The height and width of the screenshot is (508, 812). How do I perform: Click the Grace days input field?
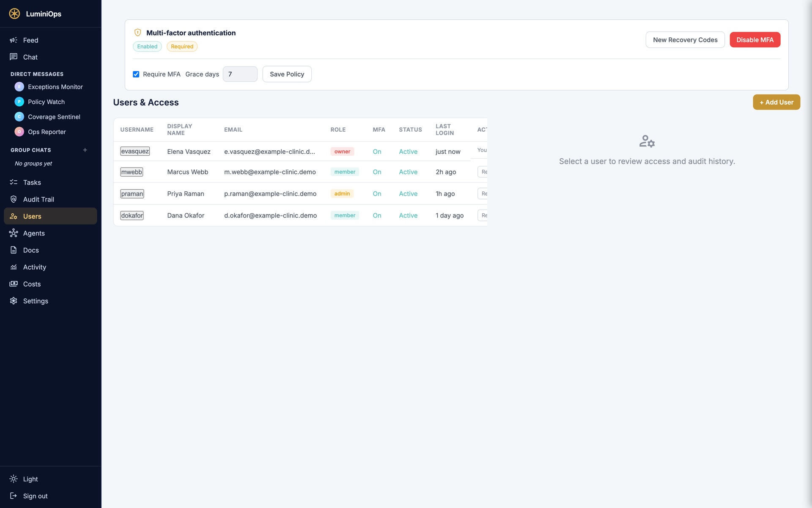(240, 74)
